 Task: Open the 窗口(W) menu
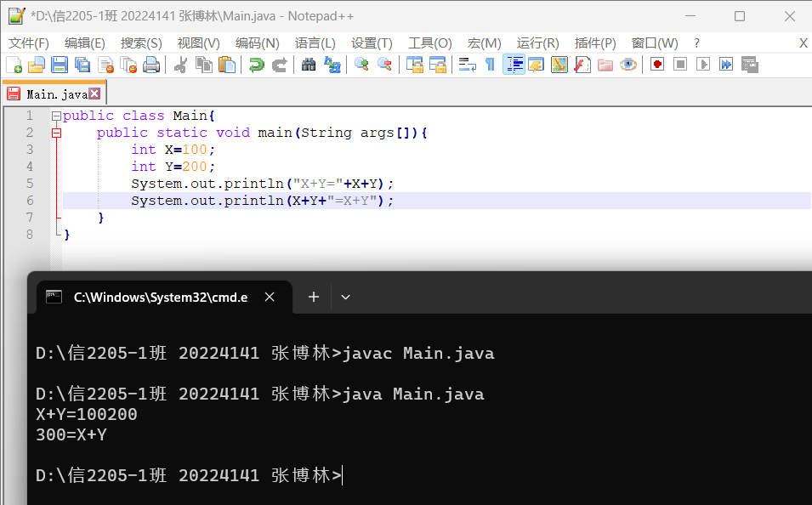[655, 43]
